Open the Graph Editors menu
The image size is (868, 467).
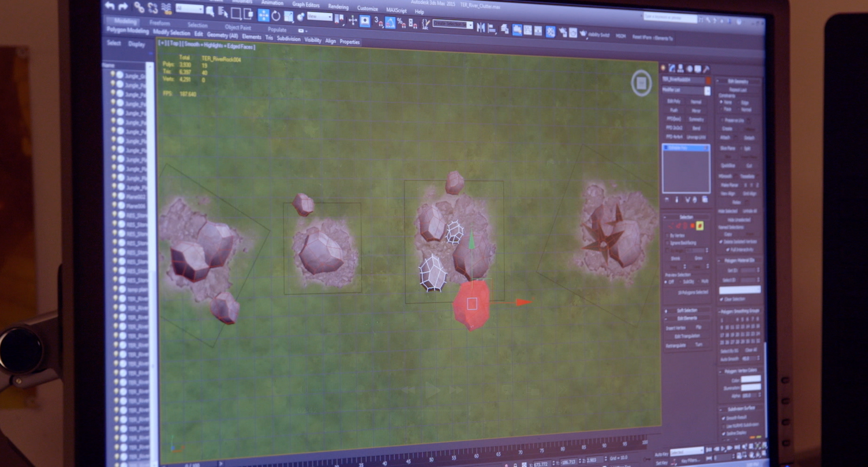[x=306, y=4]
